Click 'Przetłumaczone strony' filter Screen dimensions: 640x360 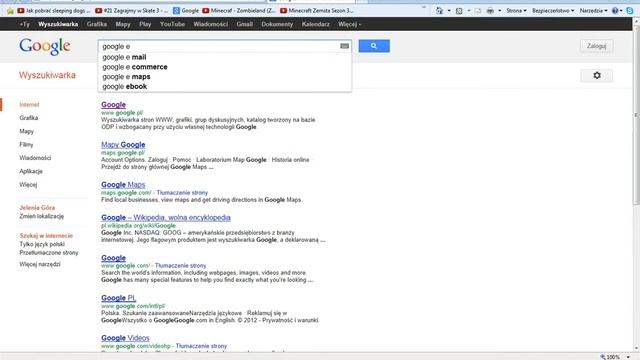pos(49,253)
